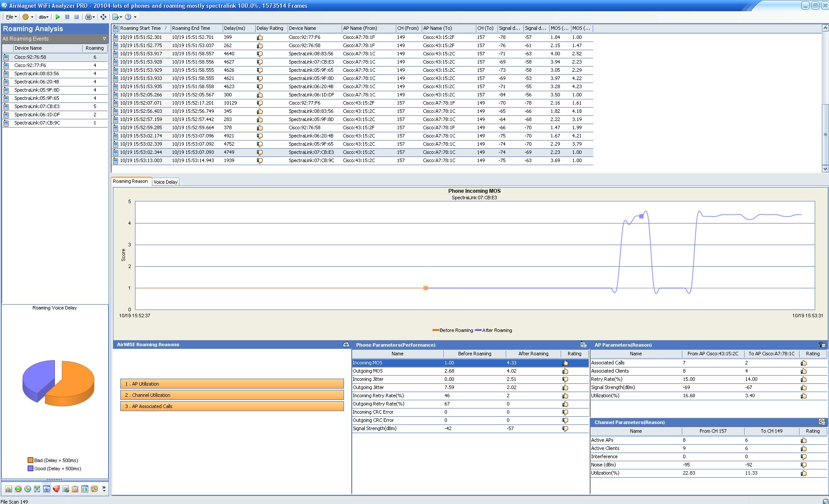Open the settings gear icon in toolbar
Screen dimensions: 829x504
[x=26, y=17]
